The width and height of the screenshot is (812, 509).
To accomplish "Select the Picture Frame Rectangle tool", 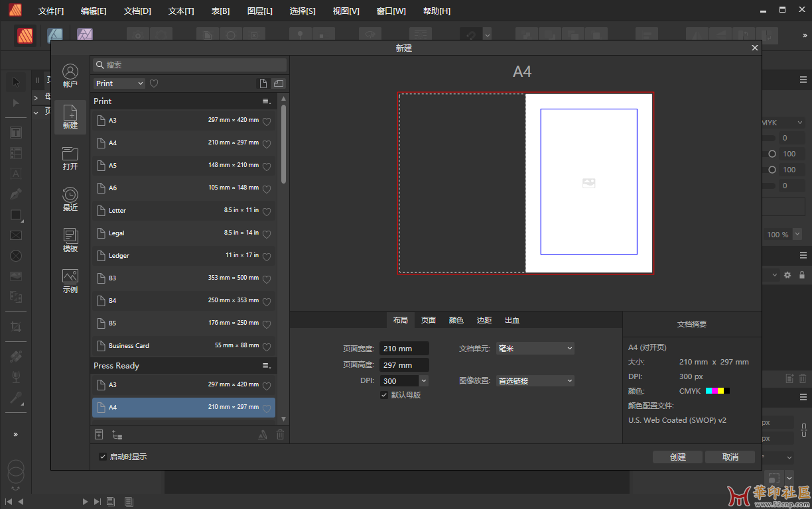I will pyautogui.click(x=16, y=235).
